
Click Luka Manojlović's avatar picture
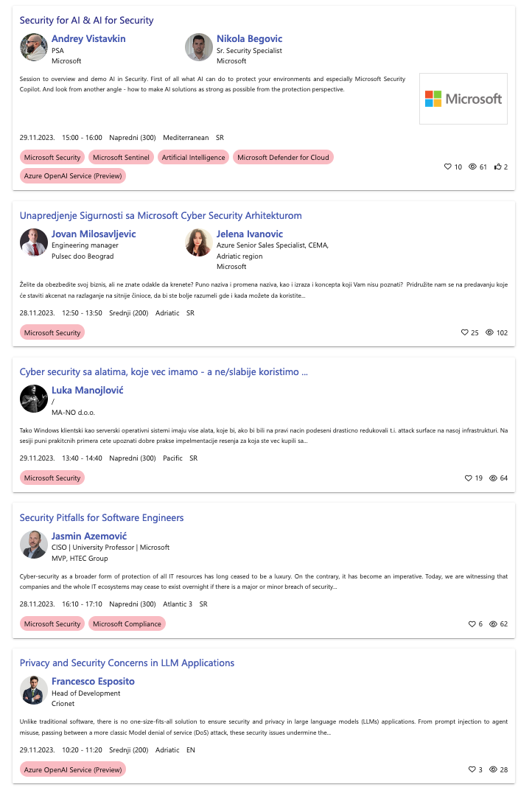click(x=34, y=399)
